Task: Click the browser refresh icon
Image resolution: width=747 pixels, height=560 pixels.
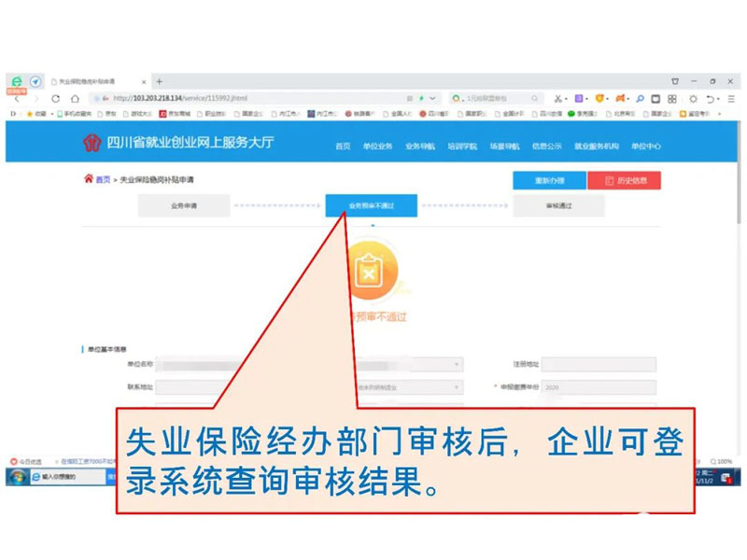Action: 56,98
